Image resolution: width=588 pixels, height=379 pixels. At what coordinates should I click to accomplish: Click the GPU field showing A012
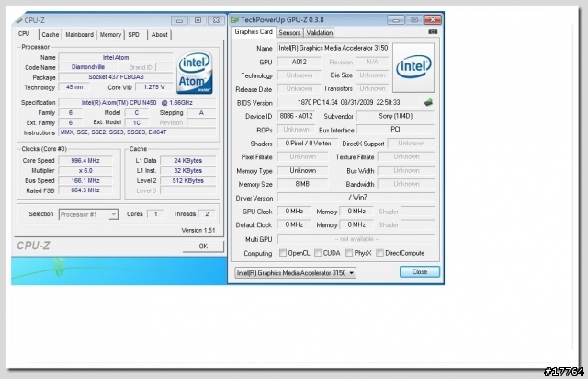[299, 62]
